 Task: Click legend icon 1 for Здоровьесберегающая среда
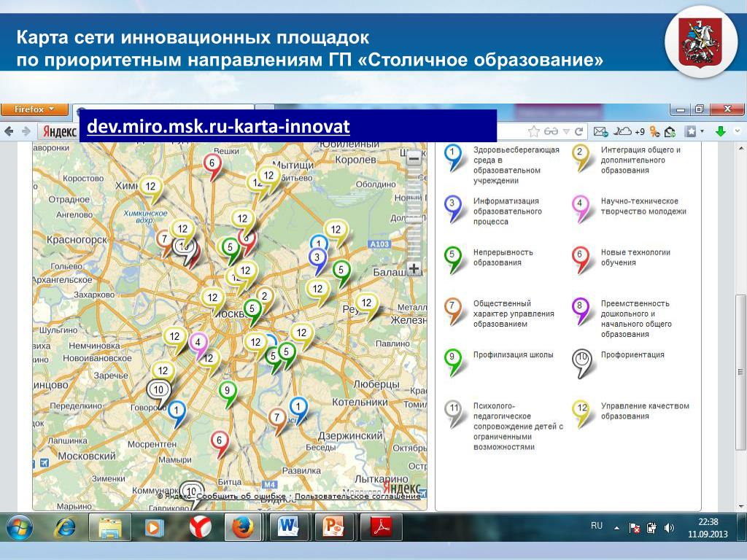[453, 156]
